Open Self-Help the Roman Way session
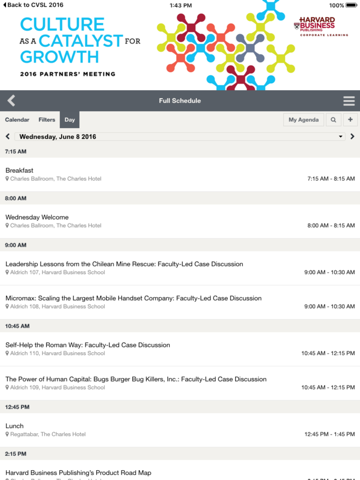The height and width of the screenshot is (480, 360). 180,349
